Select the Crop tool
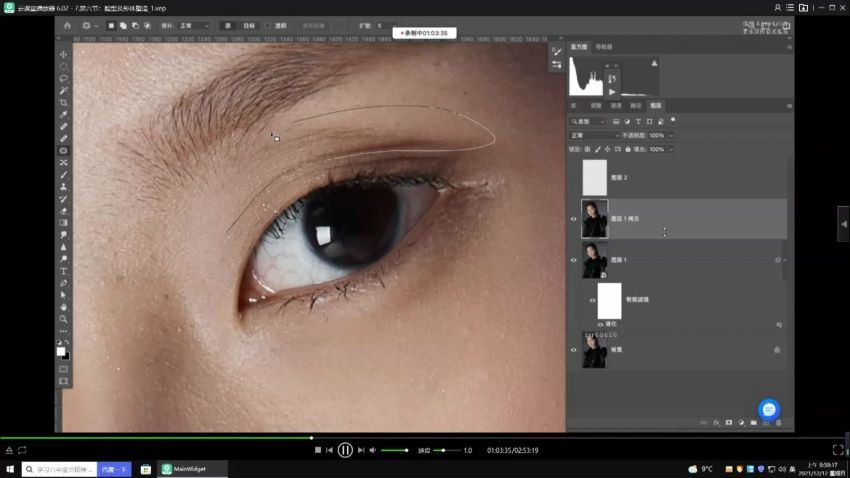850x478 pixels. click(x=63, y=102)
